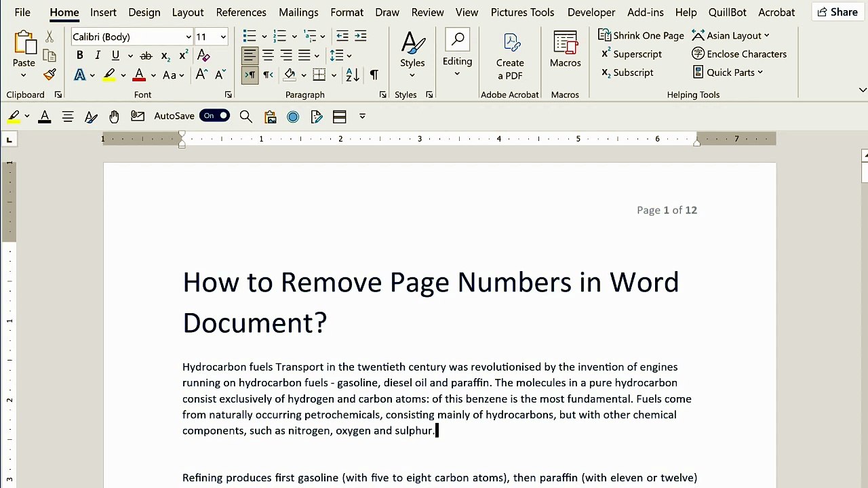The image size is (868, 488).
Task: Switch to the Layout ribbon tab
Action: click(188, 12)
